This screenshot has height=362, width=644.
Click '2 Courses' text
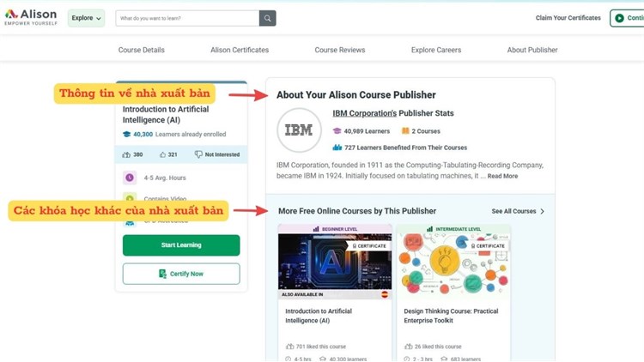(x=426, y=131)
